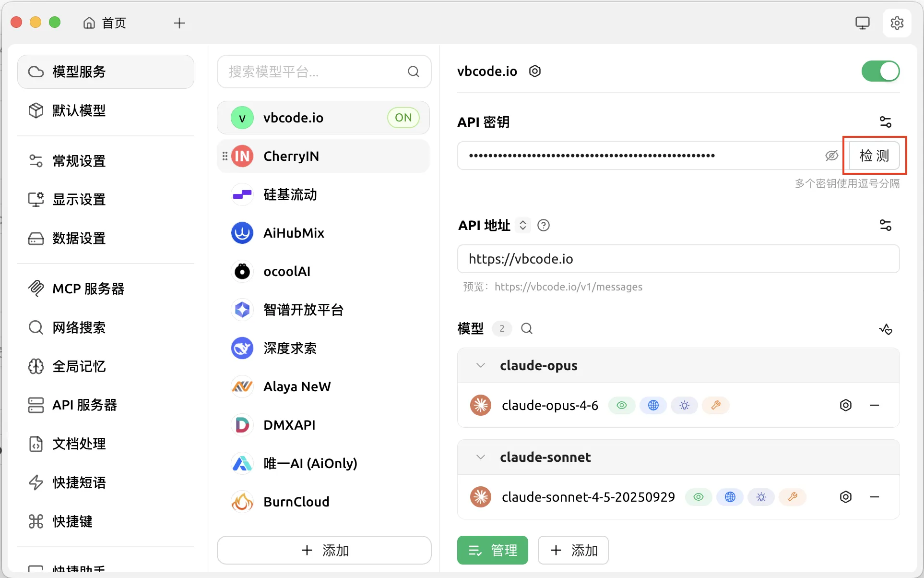Screen dimensions: 924x578
Task: Click claude-sonnet-4-5 vision capability tag
Action: pos(699,497)
